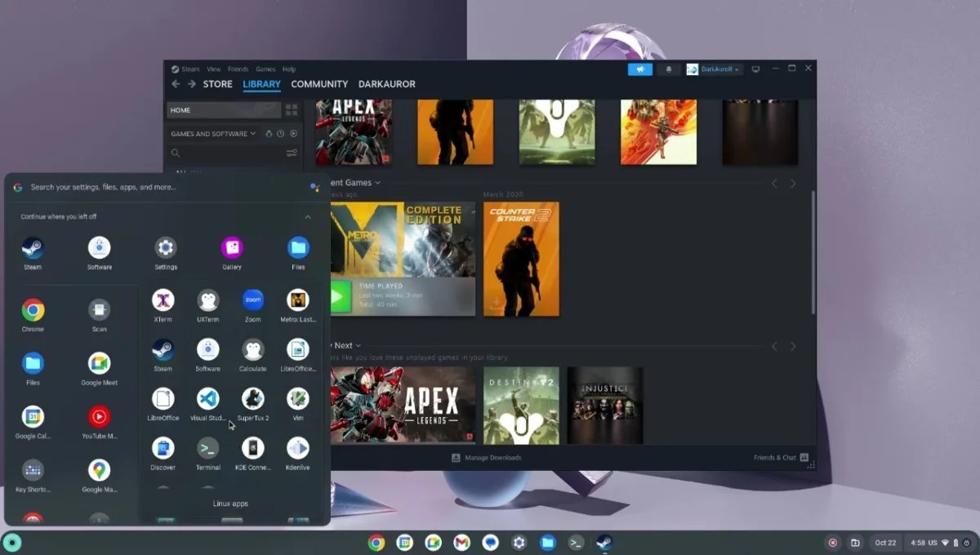Open the Oct 22 date calendar on shelf
980x555 pixels.
point(885,542)
